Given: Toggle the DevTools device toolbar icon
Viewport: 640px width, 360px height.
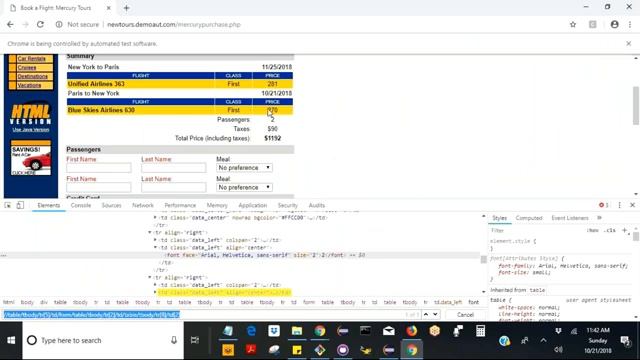Looking at the screenshot, I should (20, 205).
